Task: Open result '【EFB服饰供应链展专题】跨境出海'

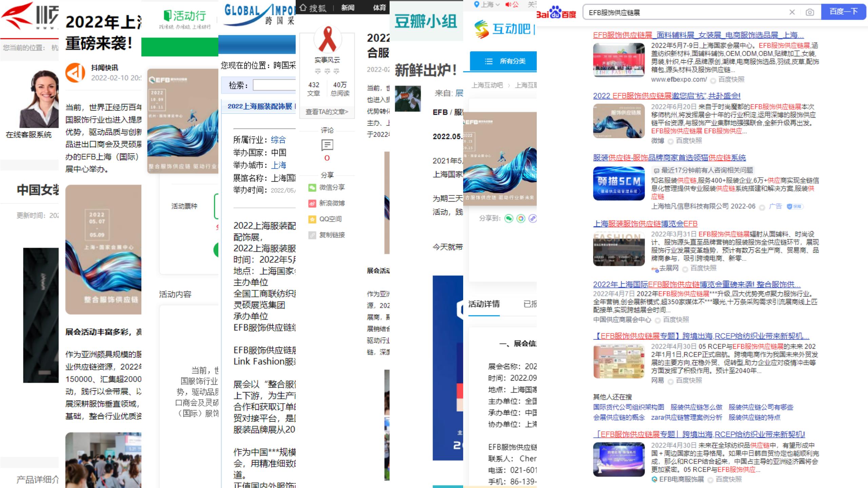Action: 701,336
